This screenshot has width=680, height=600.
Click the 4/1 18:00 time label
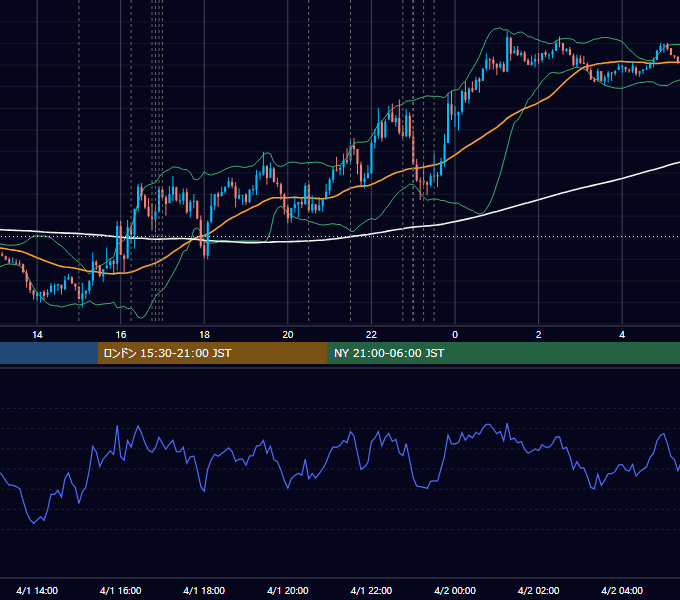click(x=204, y=590)
